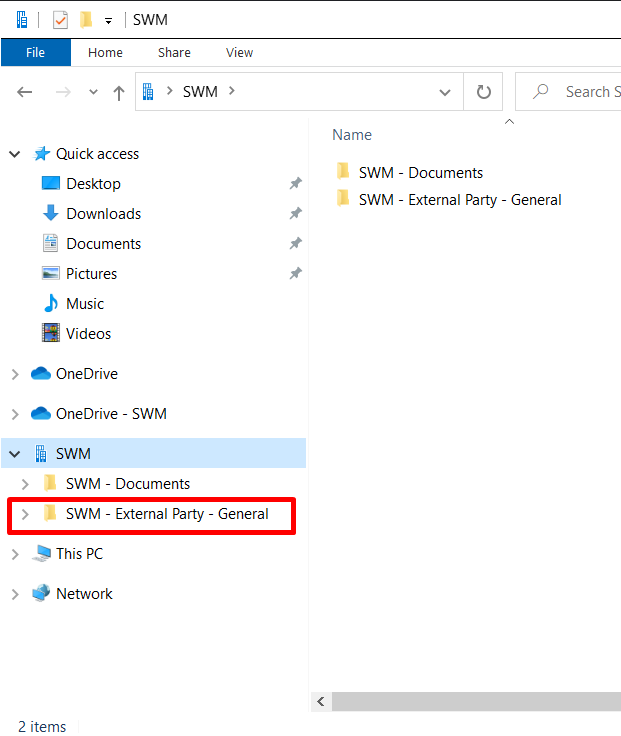This screenshot has width=621, height=736.
Task: Click the Back navigation arrow
Action: (x=26, y=92)
